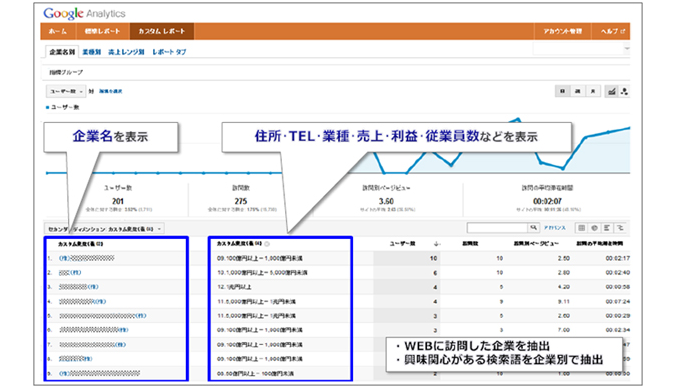The image size is (680, 389).
Task: Open the company link in row 2
Action: click(x=70, y=272)
